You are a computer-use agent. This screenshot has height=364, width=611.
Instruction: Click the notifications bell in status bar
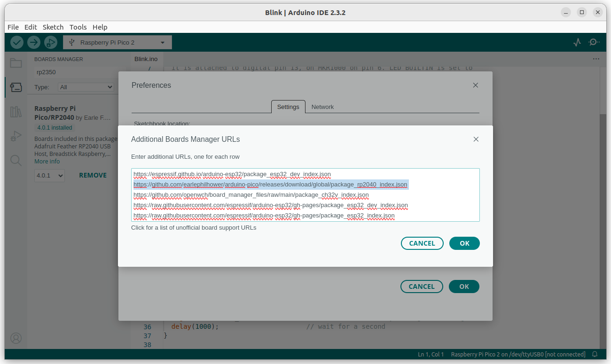pyautogui.click(x=595, y=354)
